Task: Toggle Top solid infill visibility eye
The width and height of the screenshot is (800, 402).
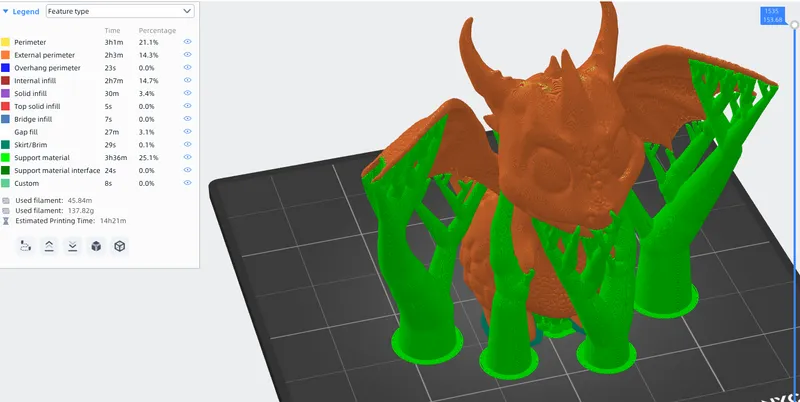Action: pos(187,106)
